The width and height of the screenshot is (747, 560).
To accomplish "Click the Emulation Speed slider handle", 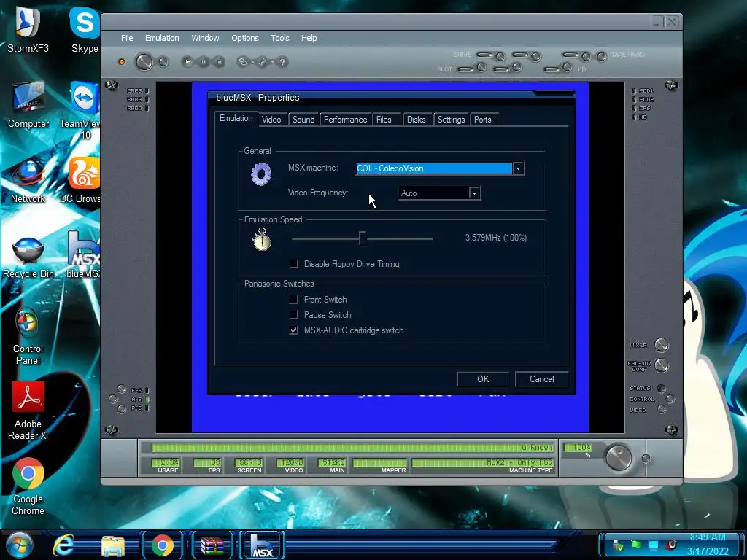I will pos(363,238).
